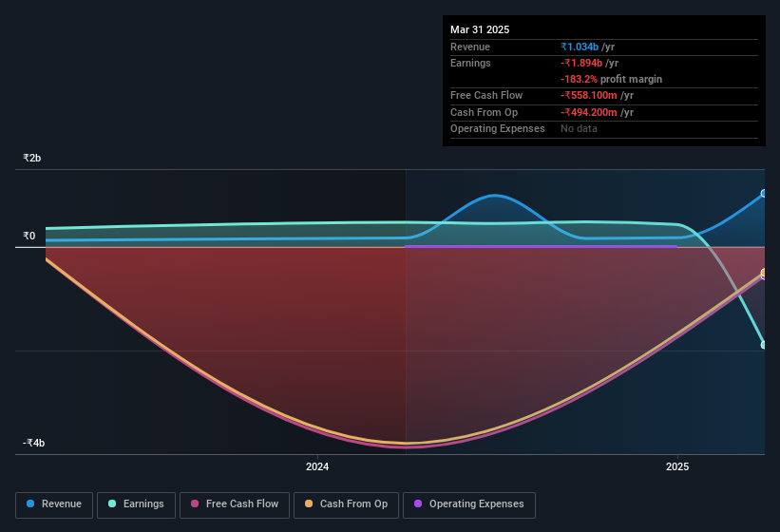Click the Mar 31 2025 tooltip date
Screen dimensions: 780x532
[480, 29]
